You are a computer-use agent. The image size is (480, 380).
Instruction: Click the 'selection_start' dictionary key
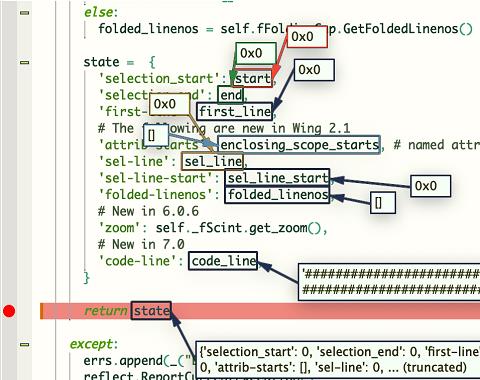tap(159, 79)
